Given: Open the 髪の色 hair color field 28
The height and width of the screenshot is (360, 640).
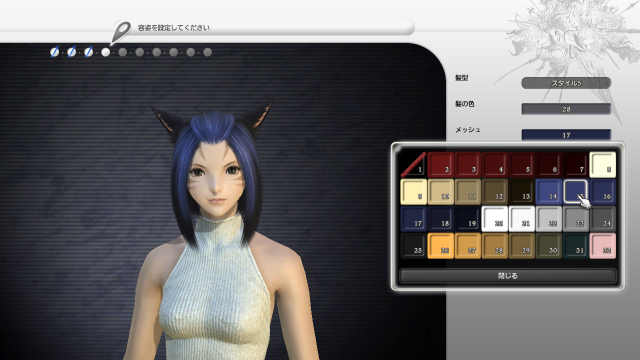Looking at the screenshot, I should point(566,109).
